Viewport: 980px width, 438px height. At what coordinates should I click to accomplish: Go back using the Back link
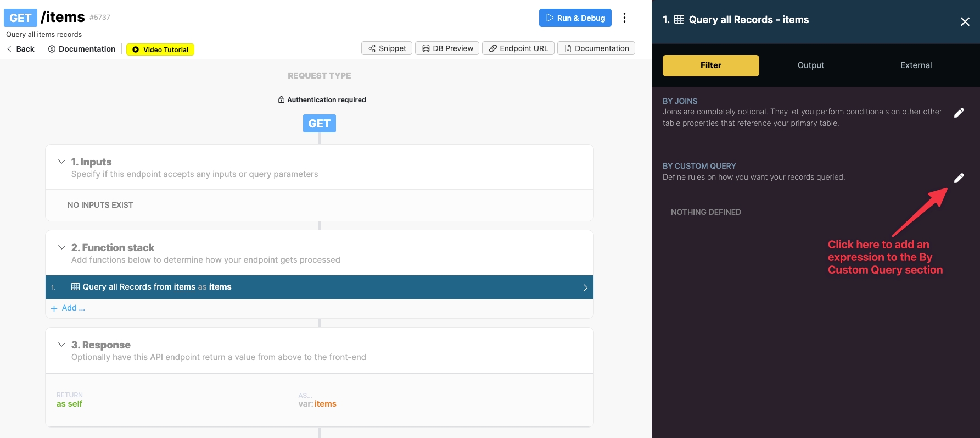pos(20,49)
